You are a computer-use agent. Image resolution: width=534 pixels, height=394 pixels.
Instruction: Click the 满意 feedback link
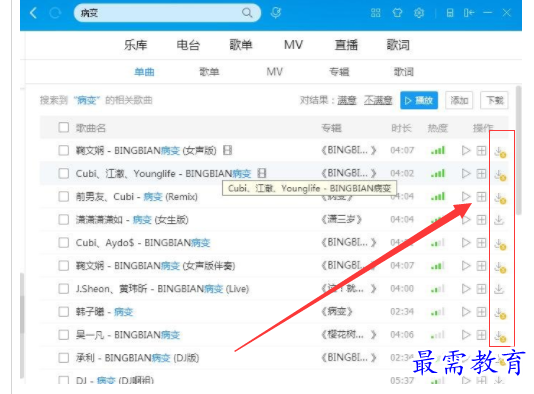(x=347, y=100)
